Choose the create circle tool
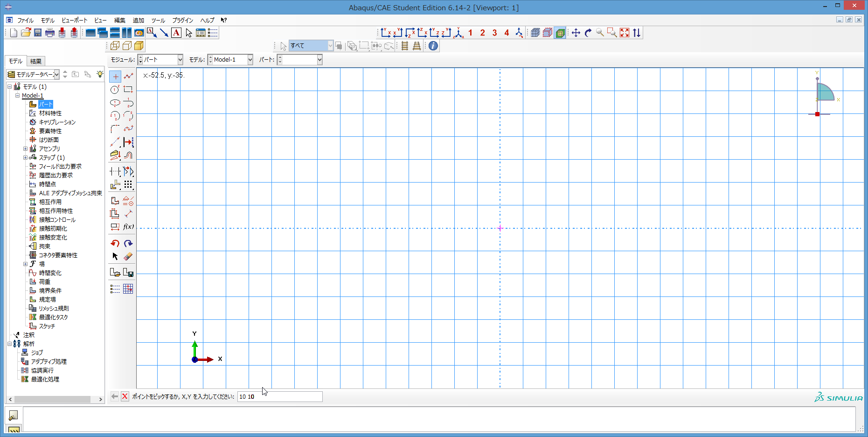 click(x=115, y=90)
